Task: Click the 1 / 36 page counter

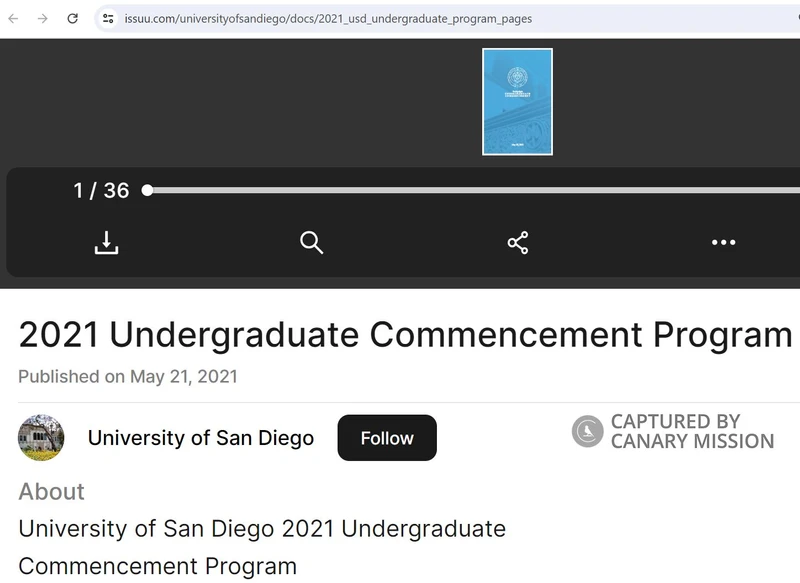Action: coord(101,190)
